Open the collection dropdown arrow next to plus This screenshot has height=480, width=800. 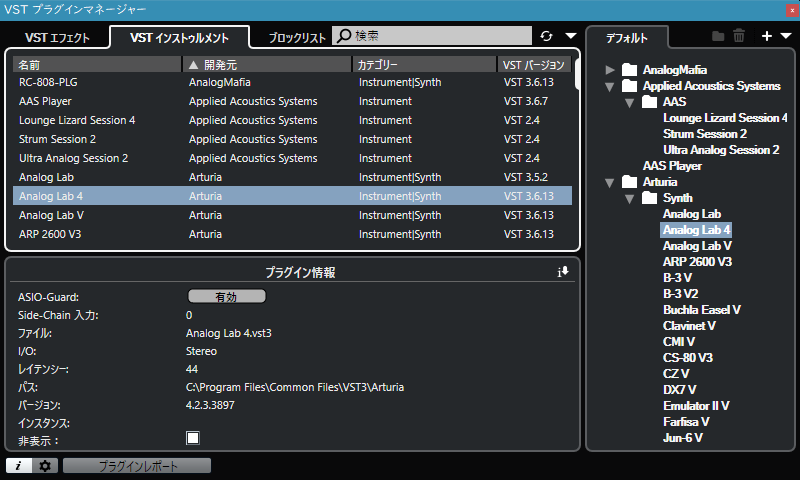click(786, 36)
